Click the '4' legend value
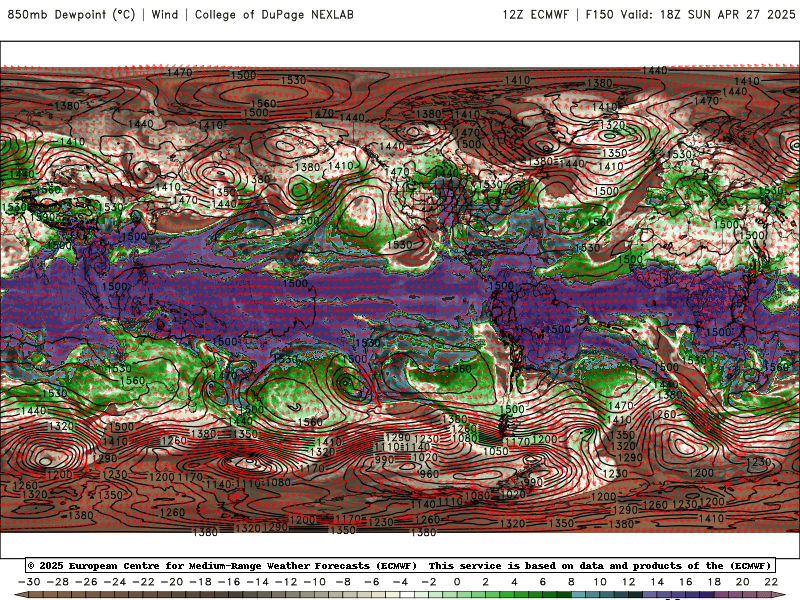 pos(514,582)
